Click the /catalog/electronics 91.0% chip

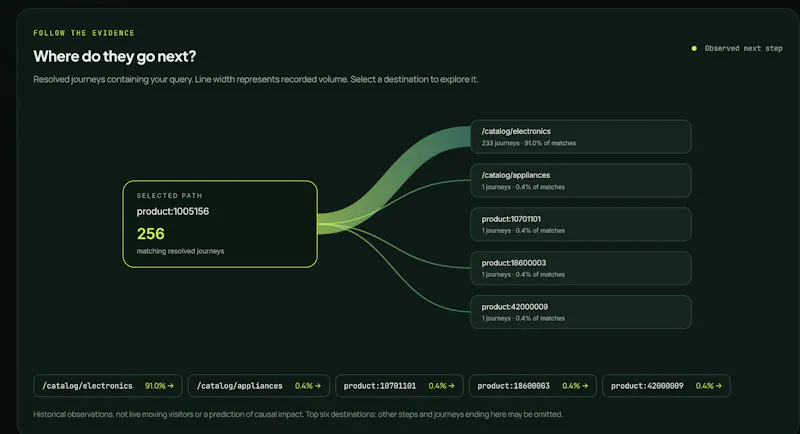point(108,386)
